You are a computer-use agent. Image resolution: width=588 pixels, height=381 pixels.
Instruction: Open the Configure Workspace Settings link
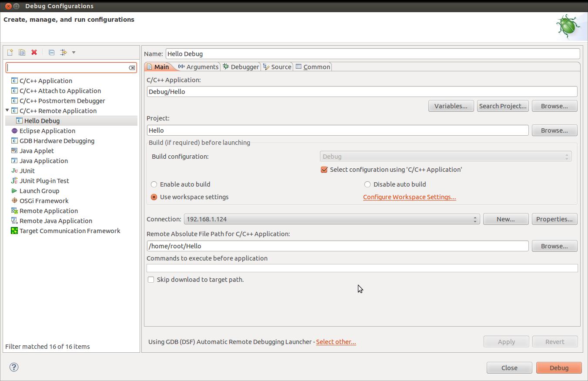409,197
